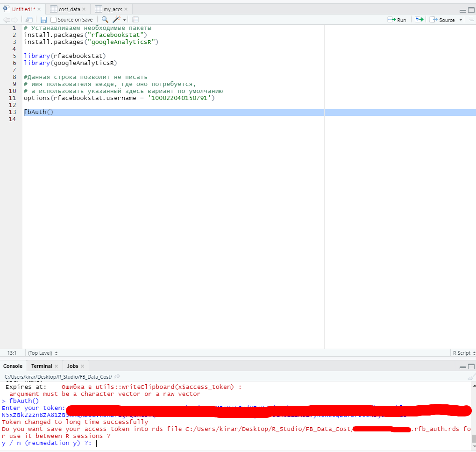The height and width of the screenshot is (452, 476).
Task: Open the console working directory arrow icon
Action: pos(117,376)
